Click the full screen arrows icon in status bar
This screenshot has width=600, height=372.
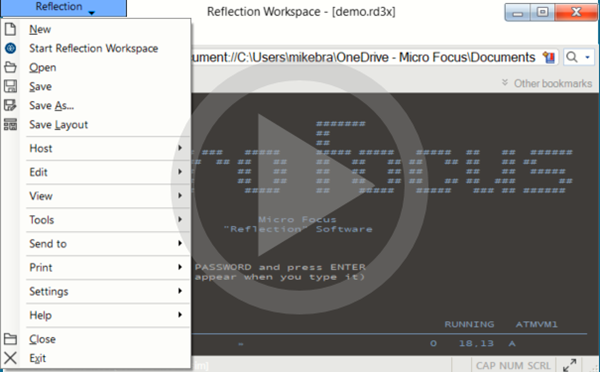(x=570, y=365)
